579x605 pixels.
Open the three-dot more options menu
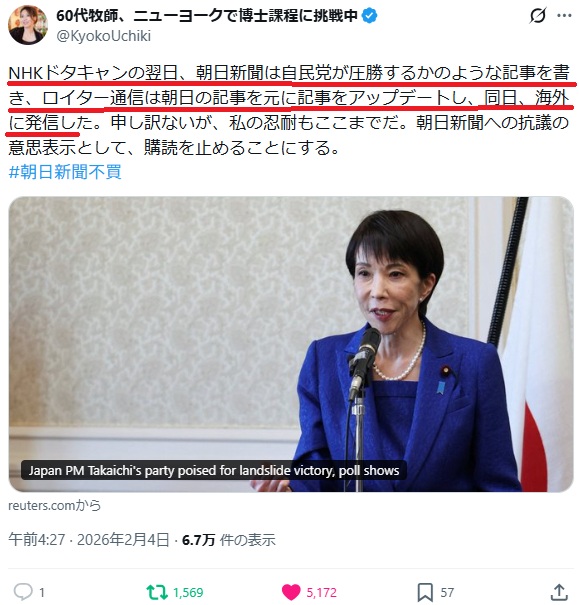point(564,15)
